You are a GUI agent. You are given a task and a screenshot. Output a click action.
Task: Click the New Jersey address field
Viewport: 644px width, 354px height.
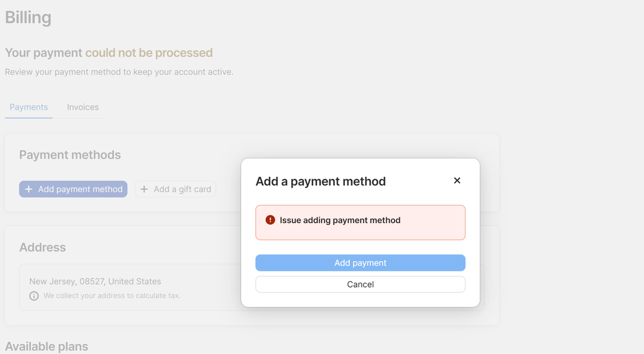(95, 281)
